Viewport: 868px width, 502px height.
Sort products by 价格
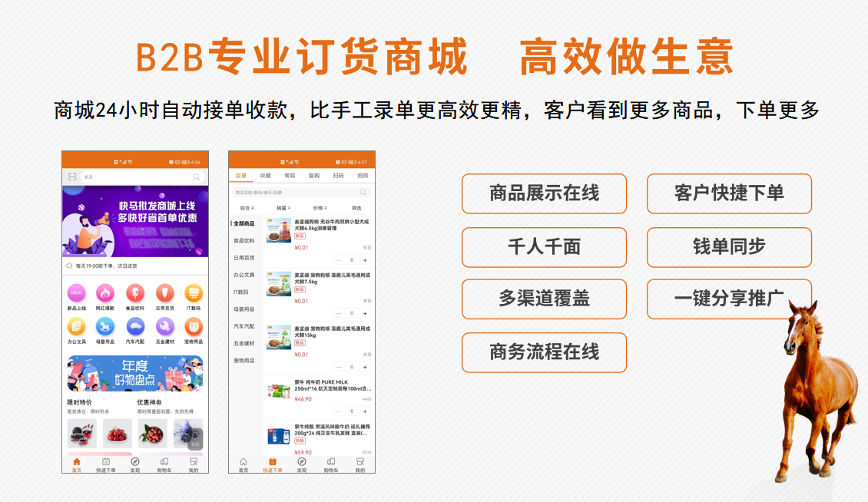pyautogui.click(x=320, y=208)
